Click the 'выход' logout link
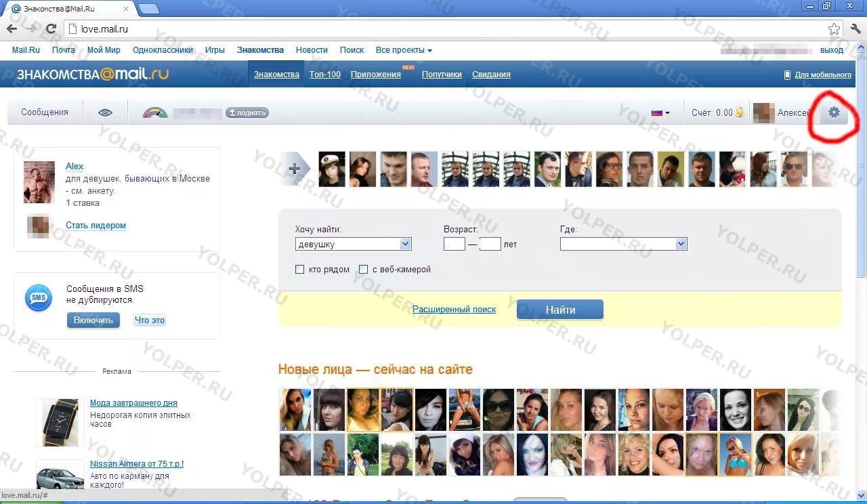Image resolution: width=867 pixels, height=504 pixels. point(832,50)
